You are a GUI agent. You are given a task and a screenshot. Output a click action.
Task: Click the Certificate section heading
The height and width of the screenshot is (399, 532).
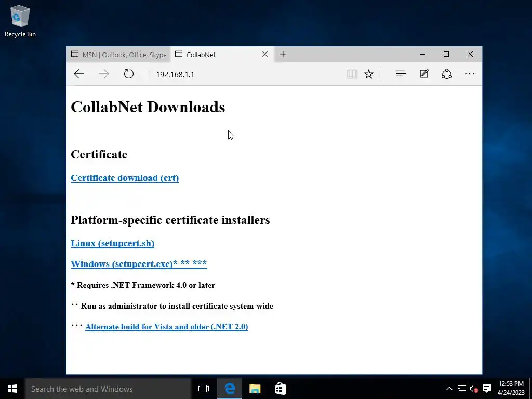point(99,154)
